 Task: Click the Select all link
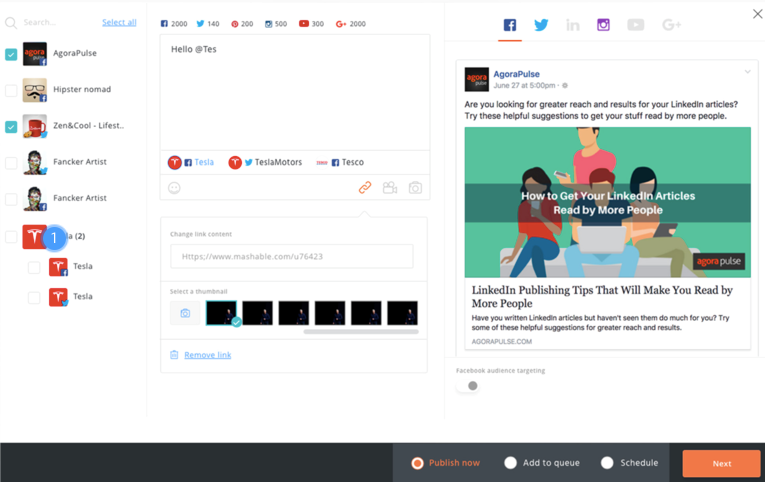(x=119, y=22)
